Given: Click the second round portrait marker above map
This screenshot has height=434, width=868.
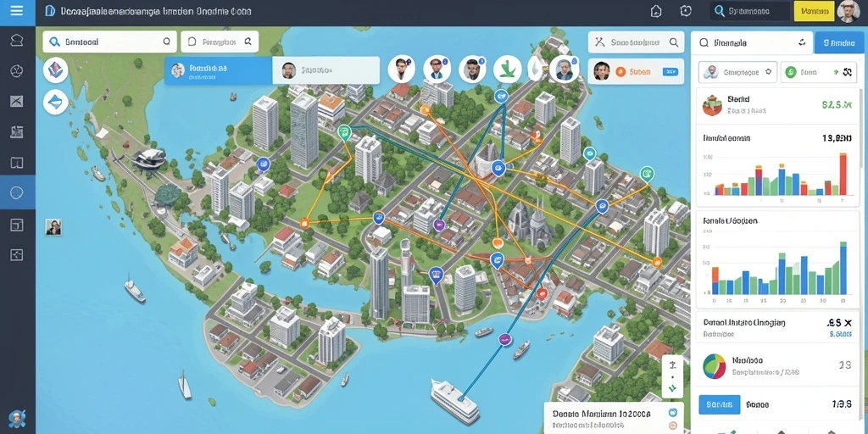Looking at the screenshot, I should click(437, 70).
